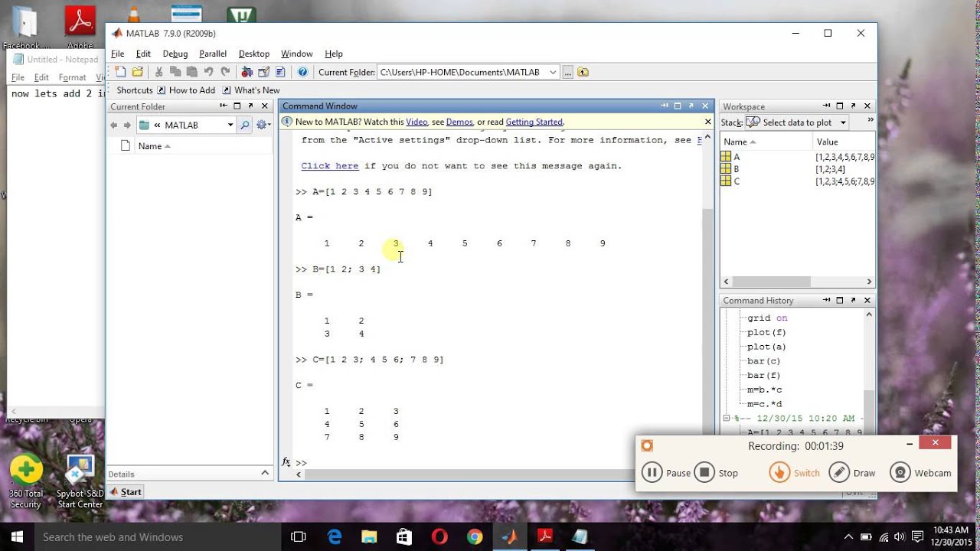Click the back arrow in Current Folder panel

point(114,125)
